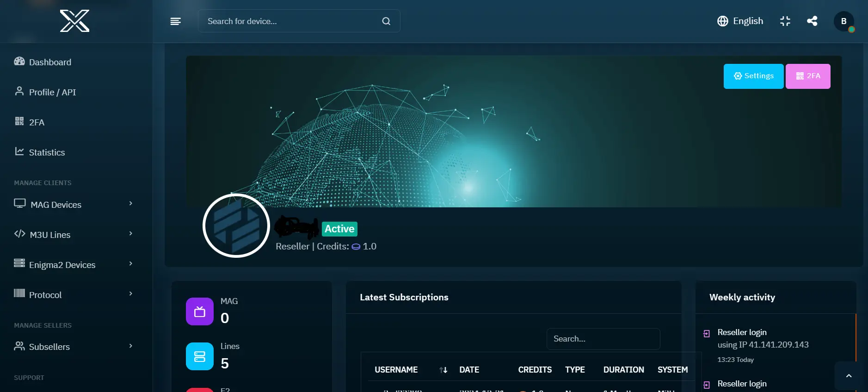This screenshot has height=392, width=868.
Task: Click the share icon in top bar
Action: pyautogui.click(x=812, y=21)
